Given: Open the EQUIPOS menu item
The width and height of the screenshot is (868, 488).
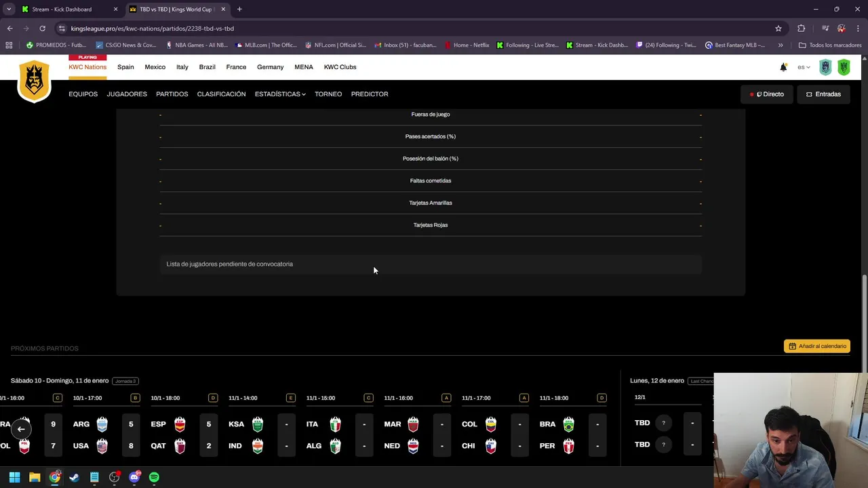Looking at the screenshot, I should (83, 94).
